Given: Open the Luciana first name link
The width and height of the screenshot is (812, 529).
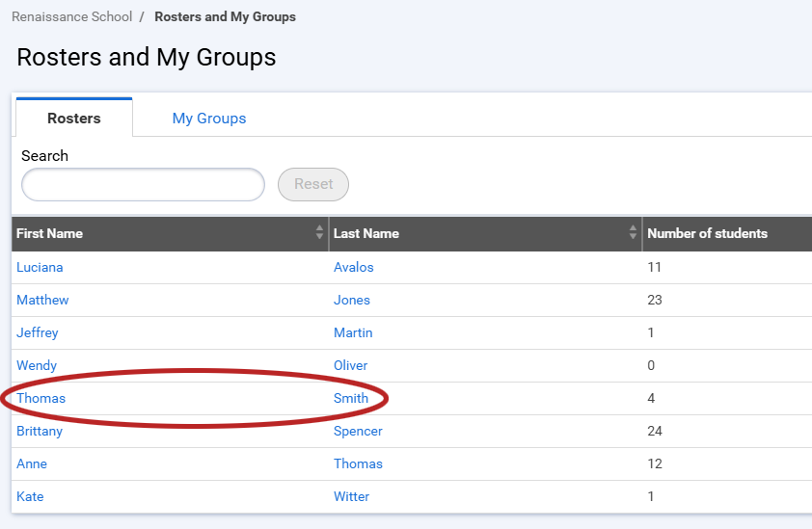Looking at the screenshot, I should point(40,267).
